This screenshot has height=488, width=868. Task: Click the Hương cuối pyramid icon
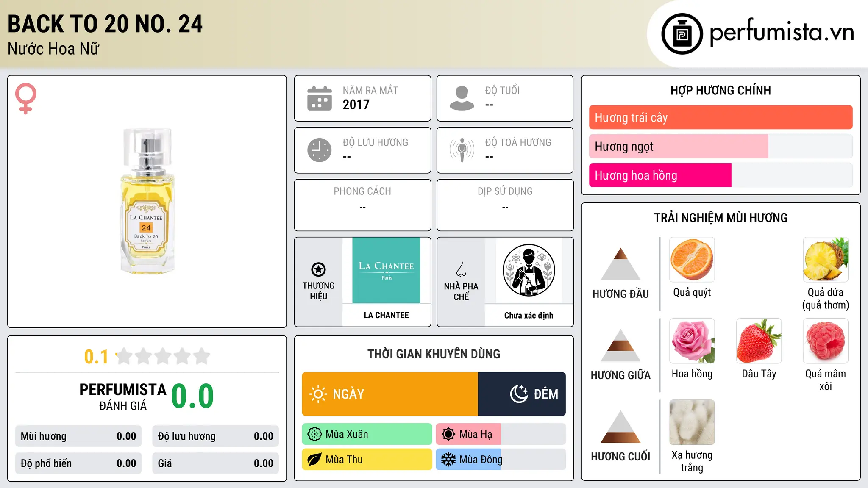[620, 427]
